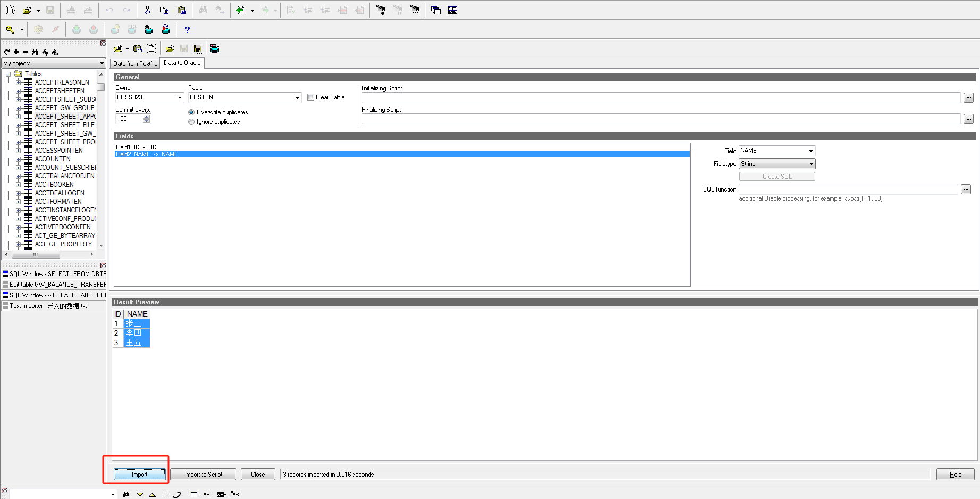Click the object browser vertical scrollbar thumb
The image size is (980, 499).
(x=101, y=87)
